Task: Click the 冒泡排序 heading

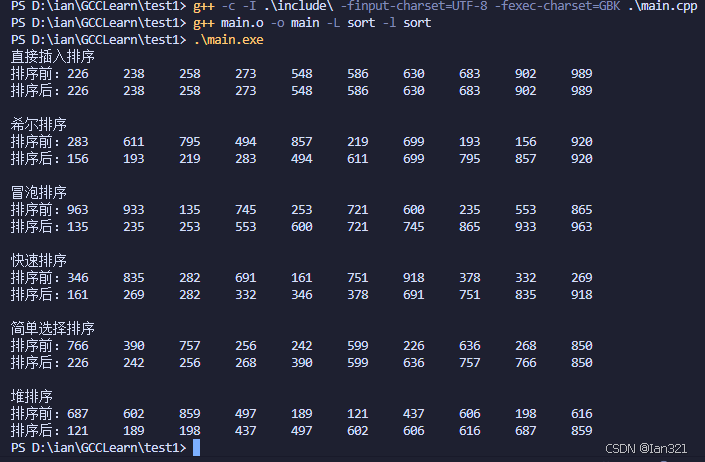Action: [39, 193]
